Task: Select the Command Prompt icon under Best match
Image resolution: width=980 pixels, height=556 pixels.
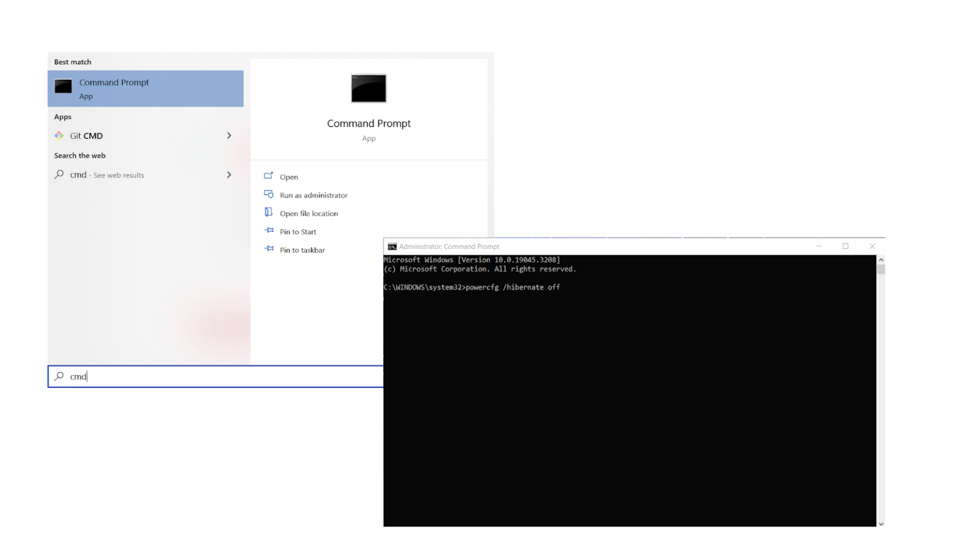Action: point(63,87)
